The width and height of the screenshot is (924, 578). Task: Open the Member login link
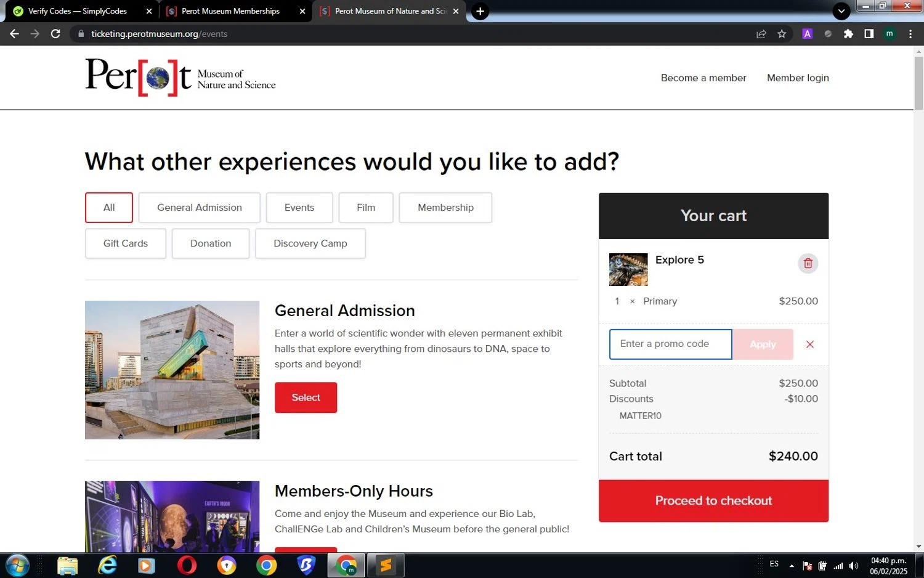coord(798,78)
